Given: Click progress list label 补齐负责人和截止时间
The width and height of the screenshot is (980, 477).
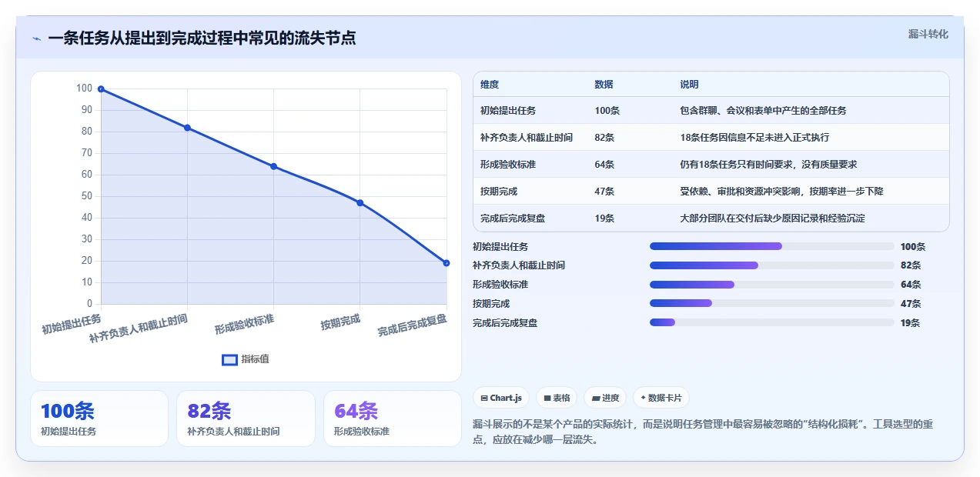Looking at the screenshot, I should [519, 265].
